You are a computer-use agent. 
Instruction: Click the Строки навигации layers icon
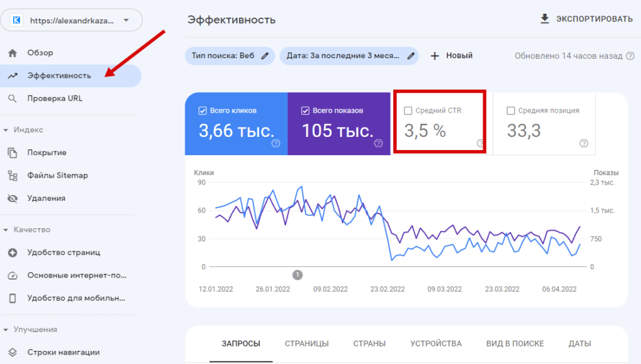(13, 352)
